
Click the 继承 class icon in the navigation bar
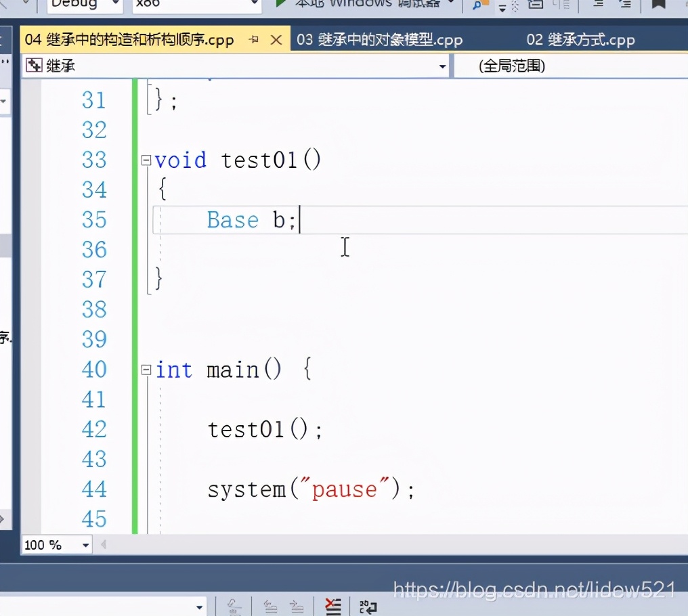33,66
